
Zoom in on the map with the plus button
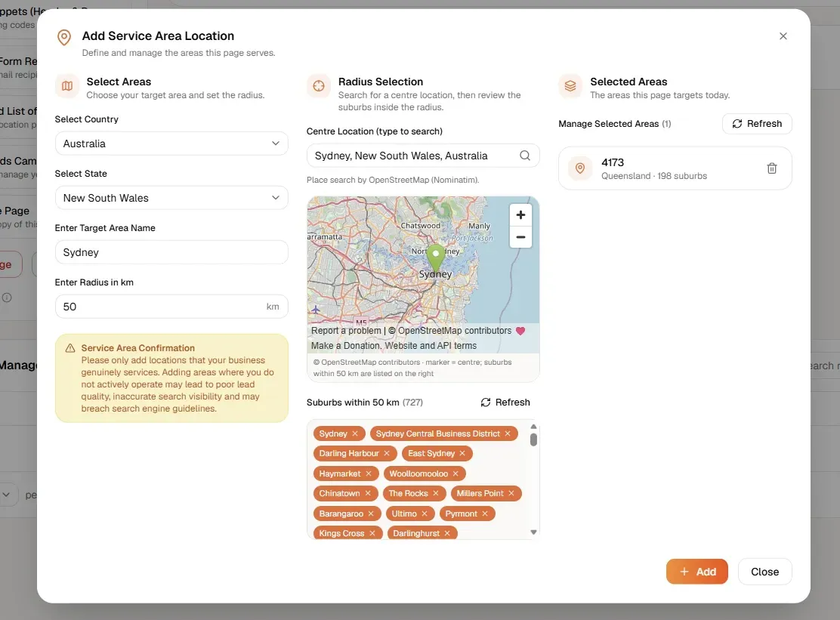(x=520, y=214)
